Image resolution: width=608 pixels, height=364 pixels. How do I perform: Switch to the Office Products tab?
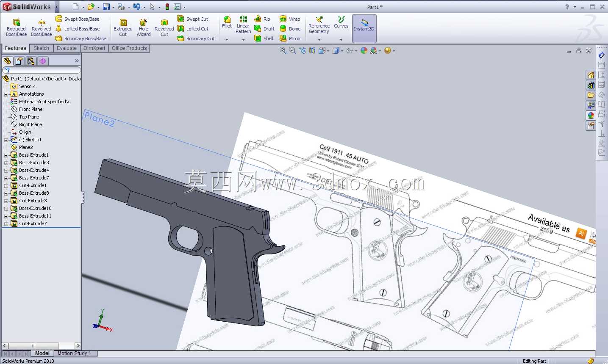129,48
